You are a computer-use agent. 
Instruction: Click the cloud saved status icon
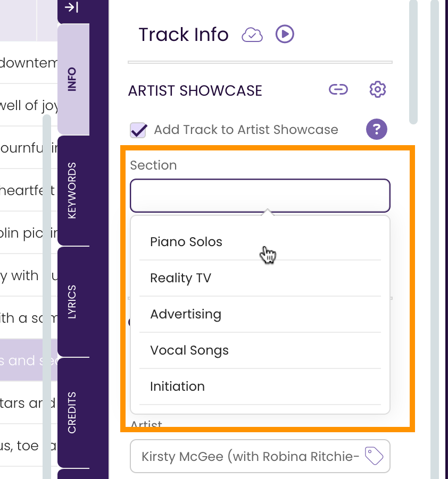click(252, 35)
